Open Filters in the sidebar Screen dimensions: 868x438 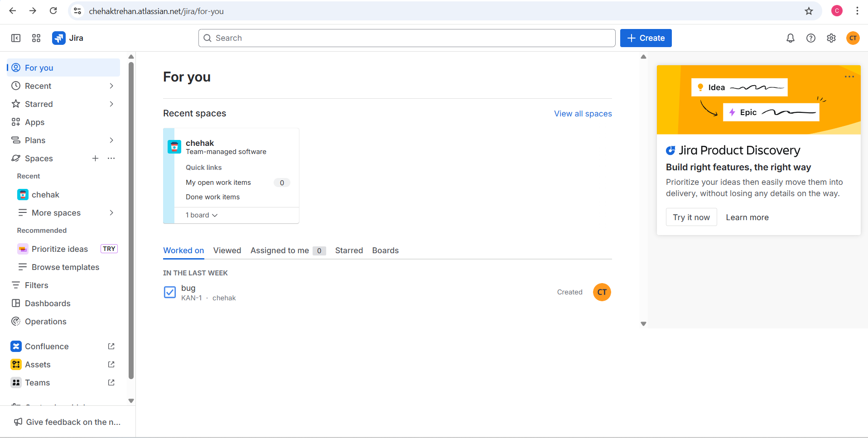(63, 285)
